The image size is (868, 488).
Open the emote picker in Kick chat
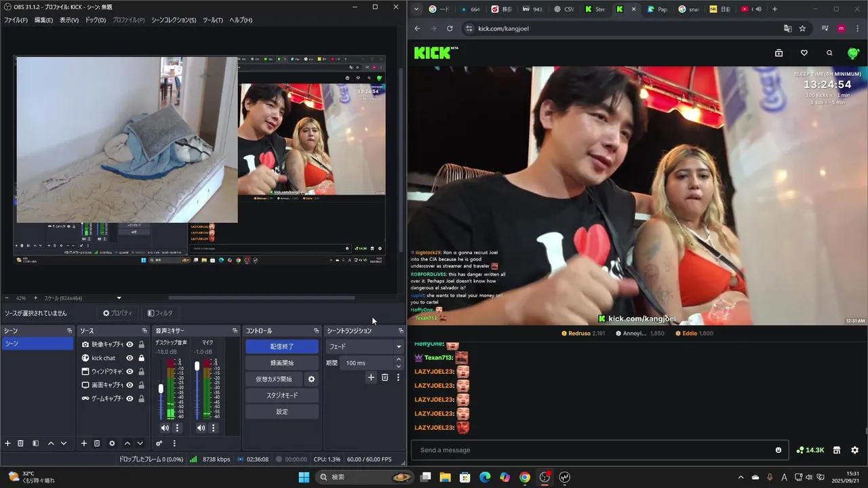click(778, 450)
